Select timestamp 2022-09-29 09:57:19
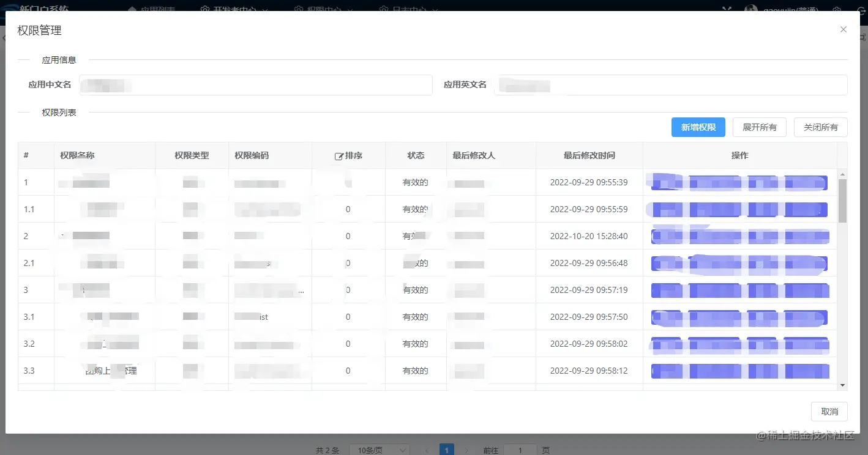Viewport: 868px width, 455px height. (589, 290)
